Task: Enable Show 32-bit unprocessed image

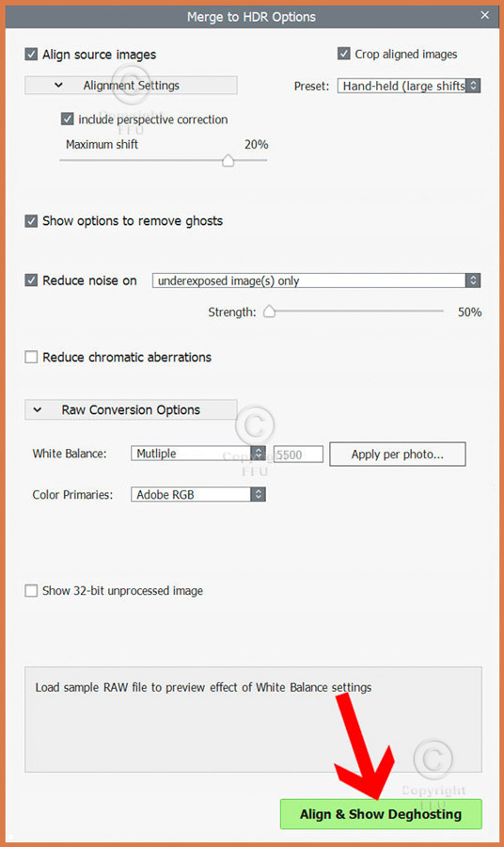Action: pos(31,590)
